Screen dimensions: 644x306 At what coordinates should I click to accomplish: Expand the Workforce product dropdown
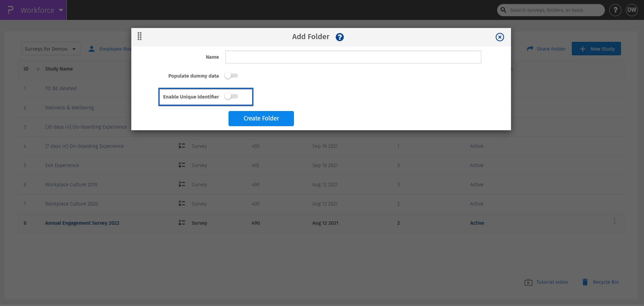(61, 10)
